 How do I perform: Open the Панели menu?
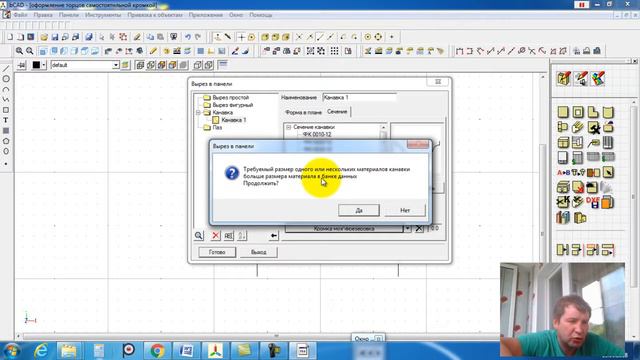pos(69,15)
